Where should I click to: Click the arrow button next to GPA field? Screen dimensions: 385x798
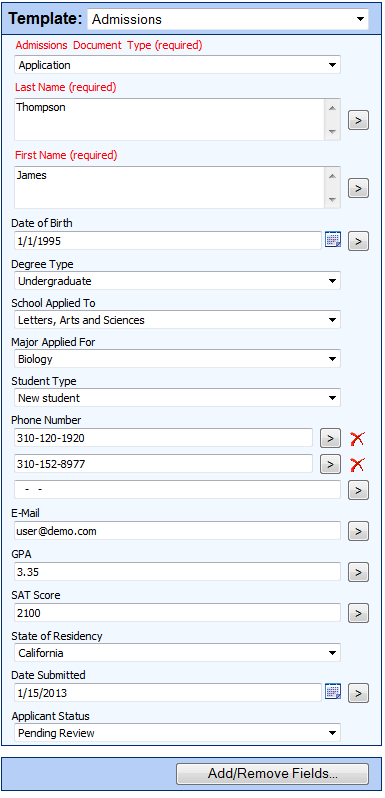click(359, 572)
